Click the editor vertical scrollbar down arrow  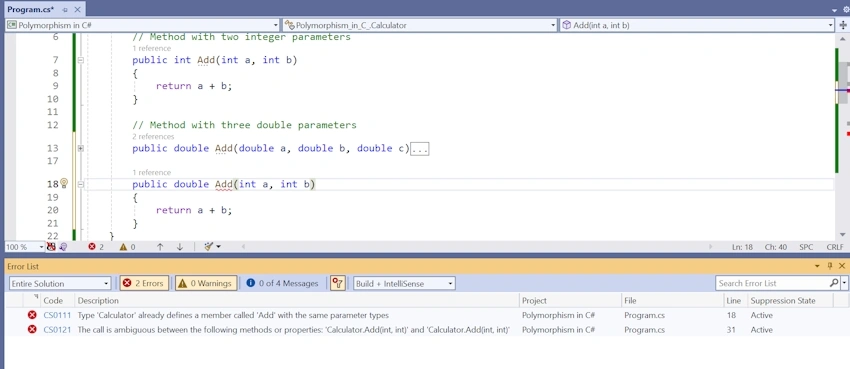(x=842, y=234)
